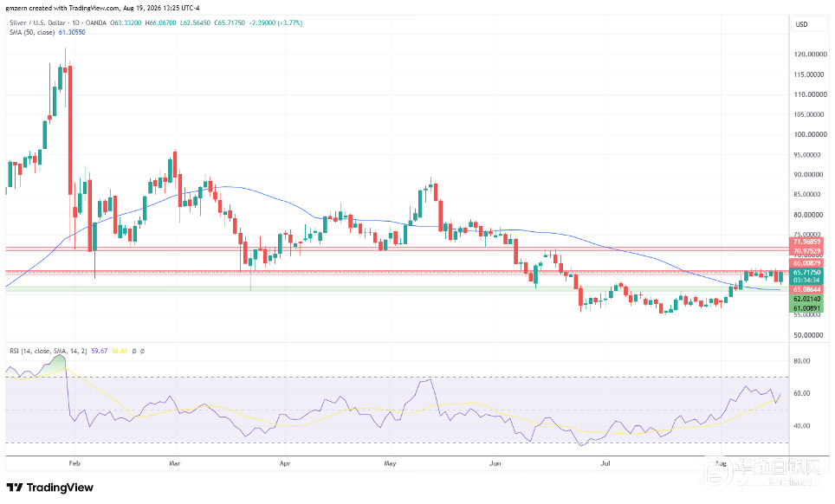
Task: Click the 120.00000 price axis label
Action: (810, 55)
